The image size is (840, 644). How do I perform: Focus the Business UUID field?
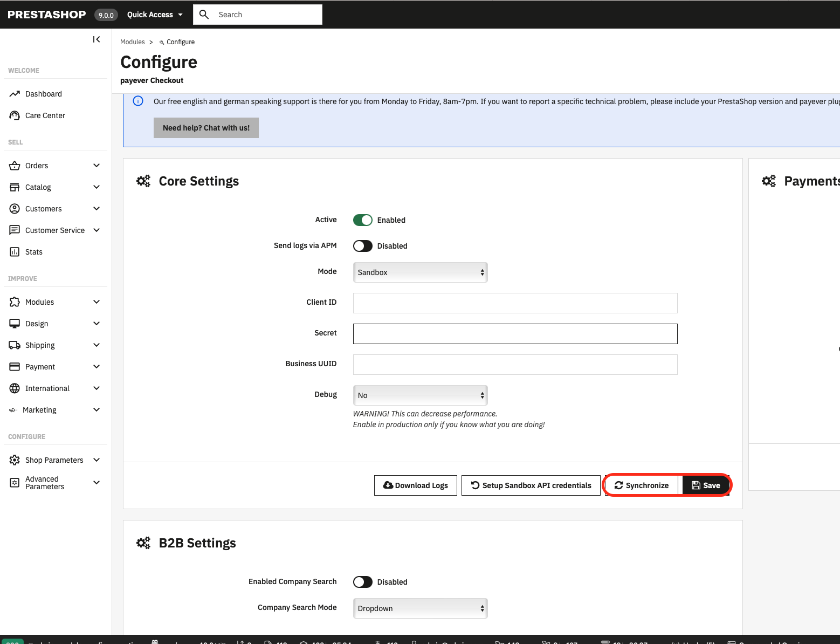click(x=515, y=365)
